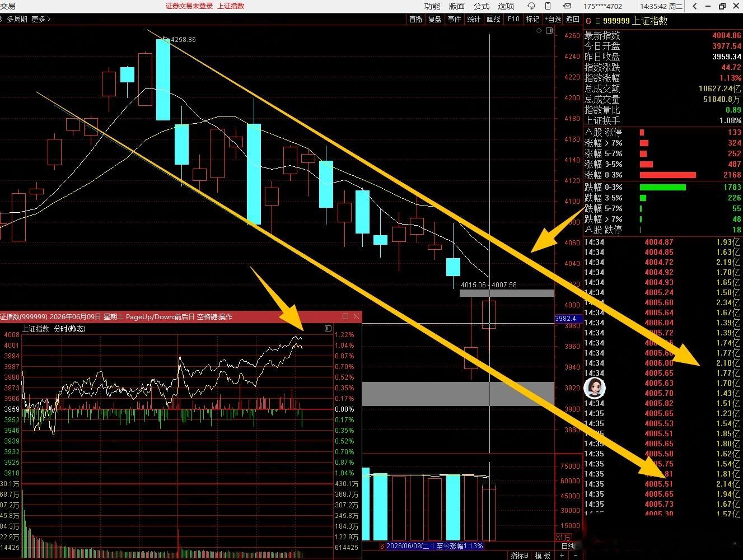The image size is (743, 560).
Task: Click the G icon before stock code
Action: (588, 21)
